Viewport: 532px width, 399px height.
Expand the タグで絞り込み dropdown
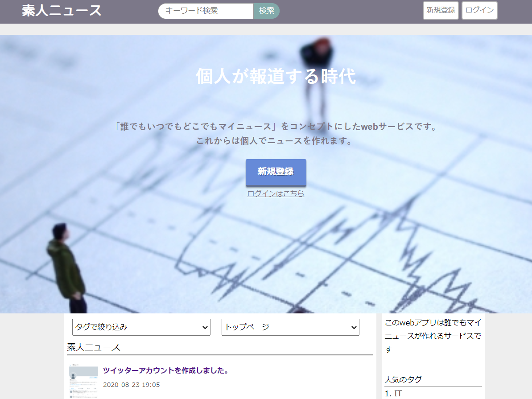point(141,327)
